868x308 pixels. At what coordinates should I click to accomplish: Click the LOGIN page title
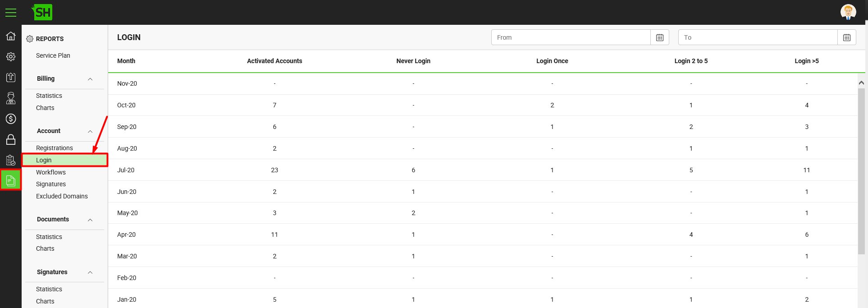point(129,37)
